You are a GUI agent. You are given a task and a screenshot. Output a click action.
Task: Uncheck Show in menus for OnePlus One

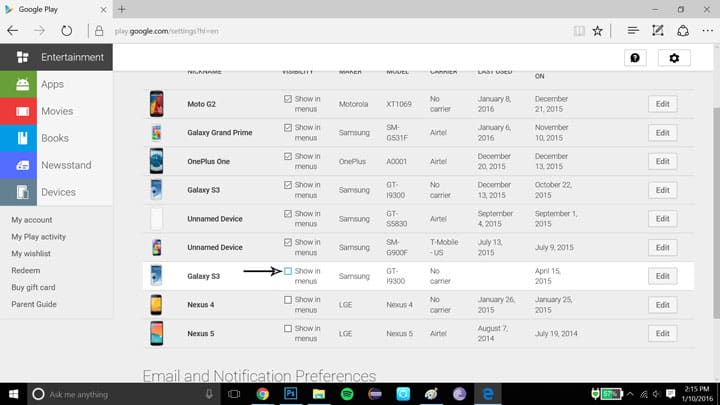(x=288, y=156)
